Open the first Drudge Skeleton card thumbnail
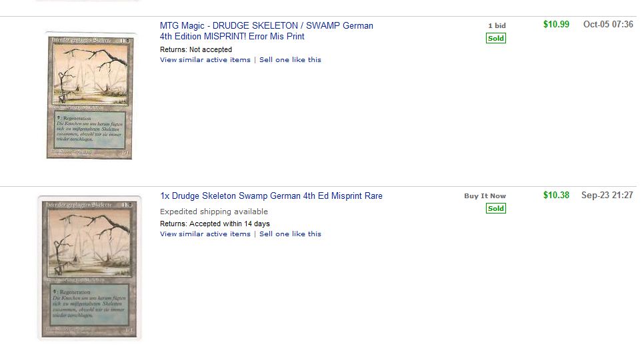The width and height of the screenshot is (644, 353). 89,95
